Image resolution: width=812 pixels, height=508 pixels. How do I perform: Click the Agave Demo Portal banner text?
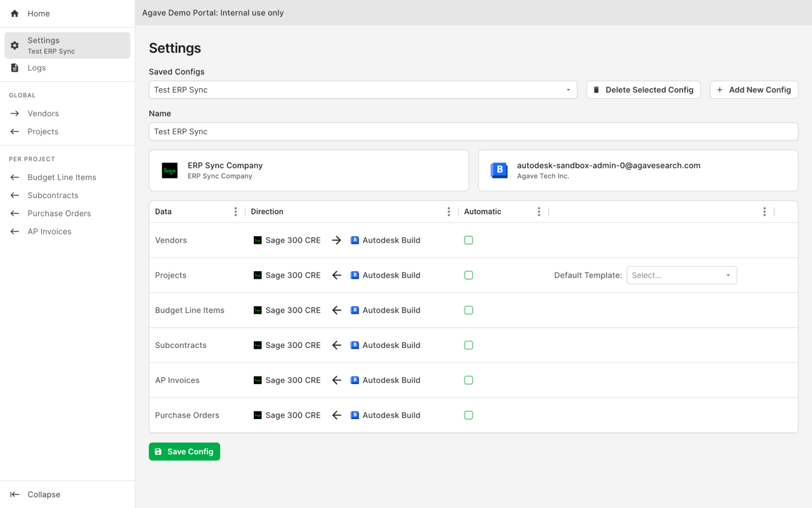coord(213,13)
